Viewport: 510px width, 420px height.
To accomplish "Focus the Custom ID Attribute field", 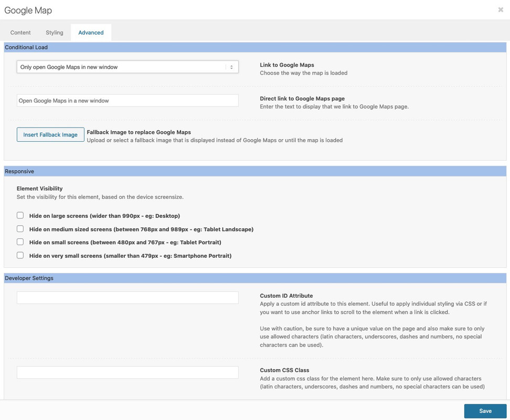I will tap(127, 298).
